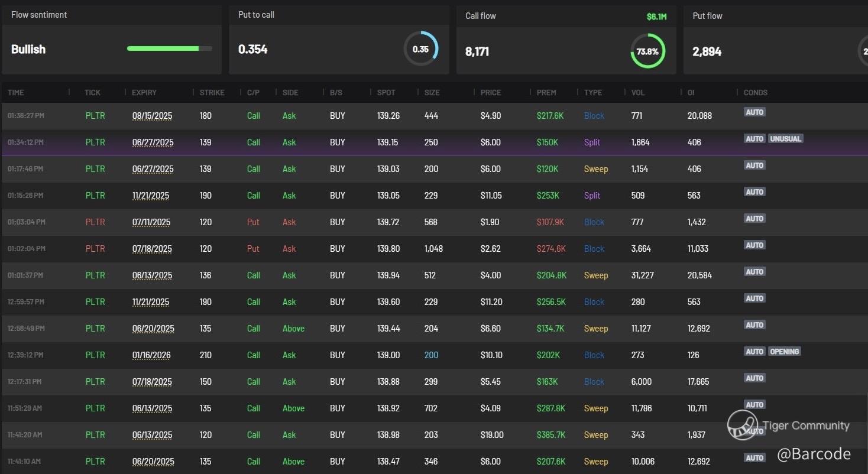
Task: Click the 0.354 put to call value
Action: click(x=252, y=50)
